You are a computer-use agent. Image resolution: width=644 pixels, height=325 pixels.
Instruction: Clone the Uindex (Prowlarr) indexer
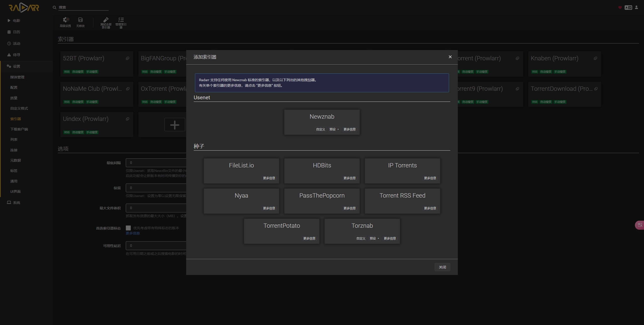click(x=128, y=119)
